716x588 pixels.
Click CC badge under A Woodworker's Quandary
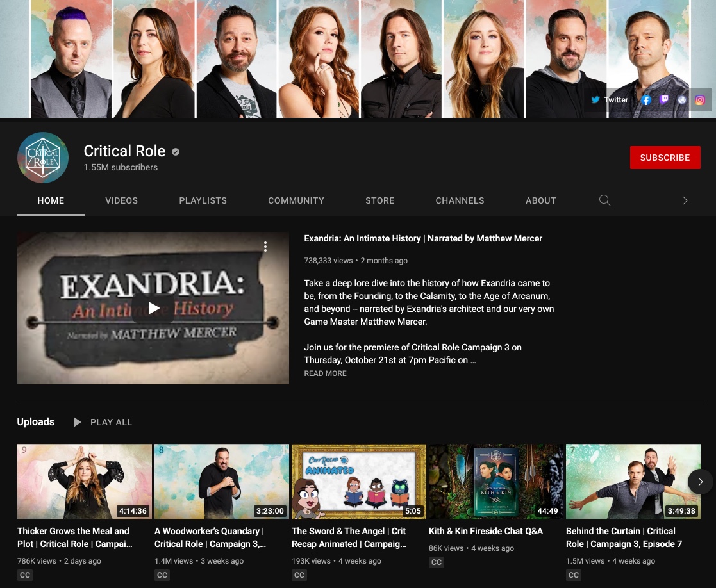click(x=162, y=575)
